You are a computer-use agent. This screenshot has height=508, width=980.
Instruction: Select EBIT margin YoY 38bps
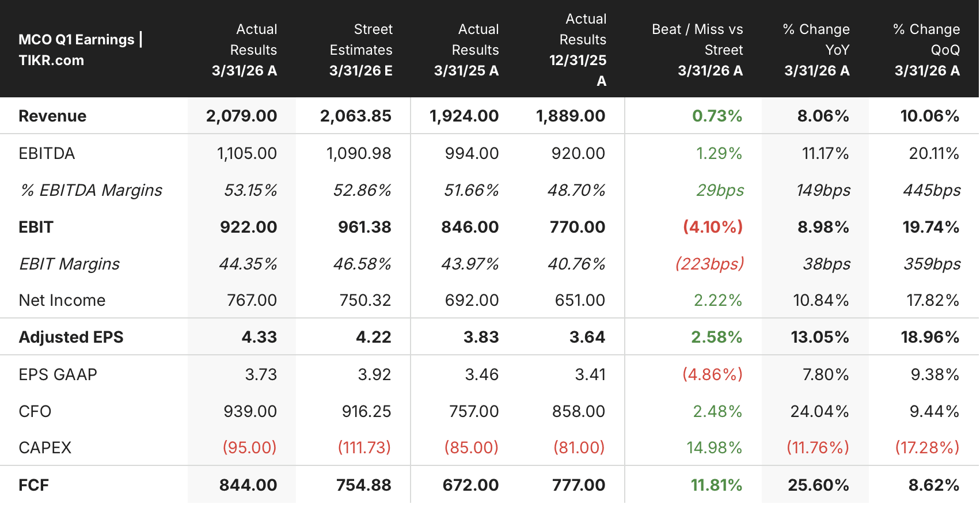coord(827,264)
